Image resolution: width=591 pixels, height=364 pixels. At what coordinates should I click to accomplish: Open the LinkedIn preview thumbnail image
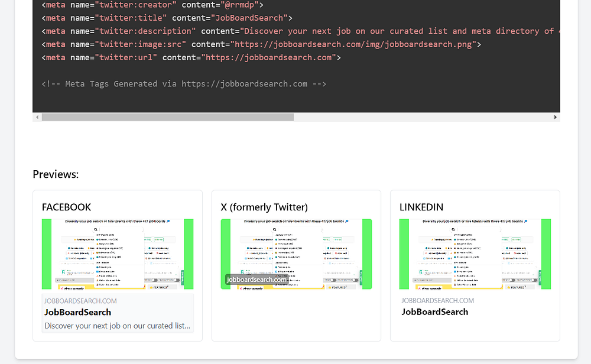point(475,254)
